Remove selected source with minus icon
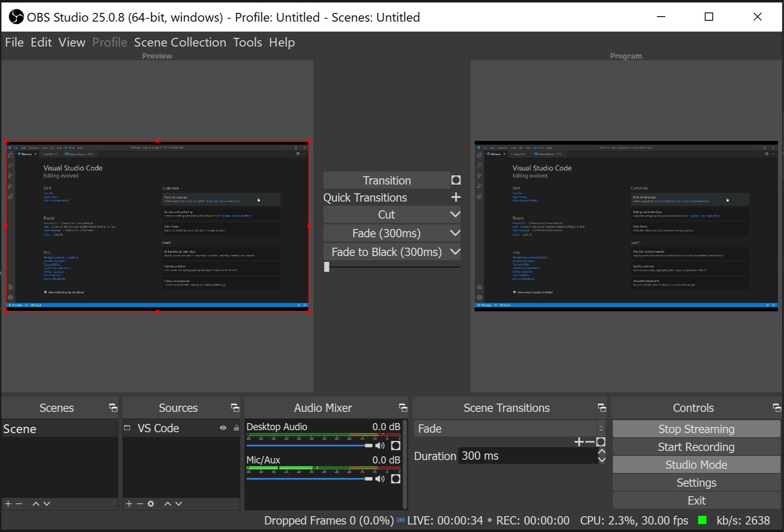784x532 pixels. (140, 503)
